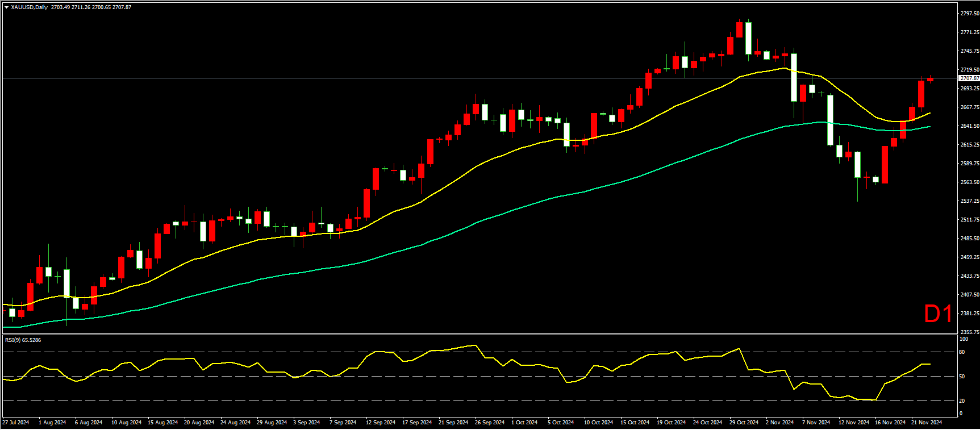Click the RSI scale value 20
Image resolution: width=980 pixels, height=430 pixels.
pos(962,400)
